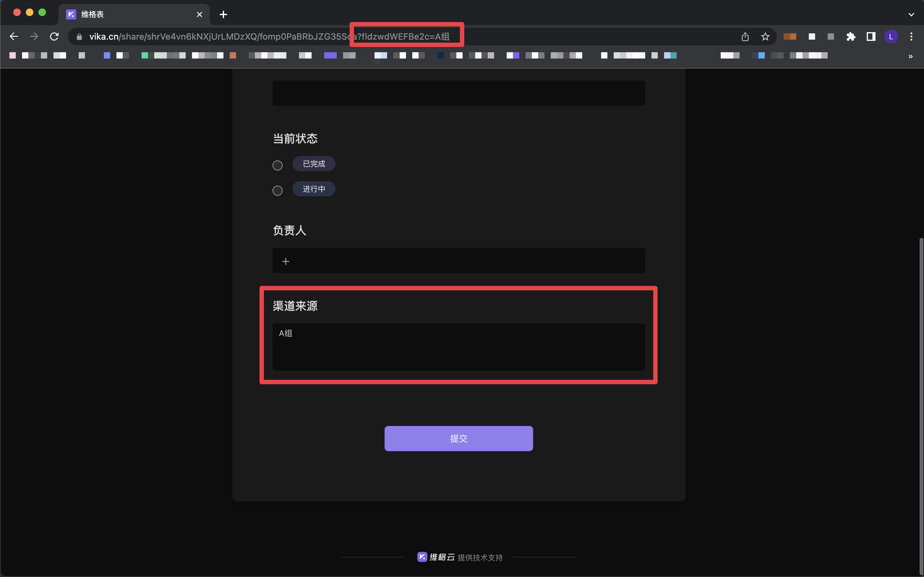
Task: Expand the hidden bookmarks chevron
Action: coord(910,57)
